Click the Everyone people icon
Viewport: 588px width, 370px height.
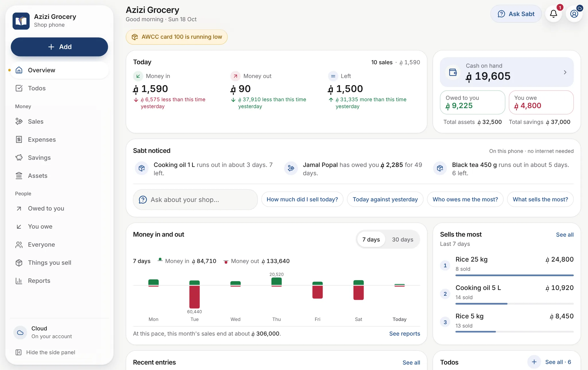19,245
